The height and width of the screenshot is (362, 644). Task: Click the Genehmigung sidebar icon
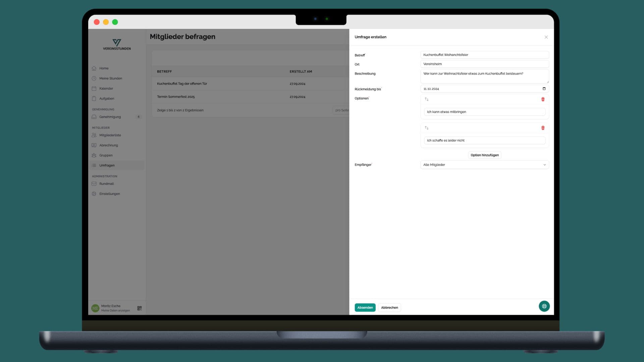point(94,117)
